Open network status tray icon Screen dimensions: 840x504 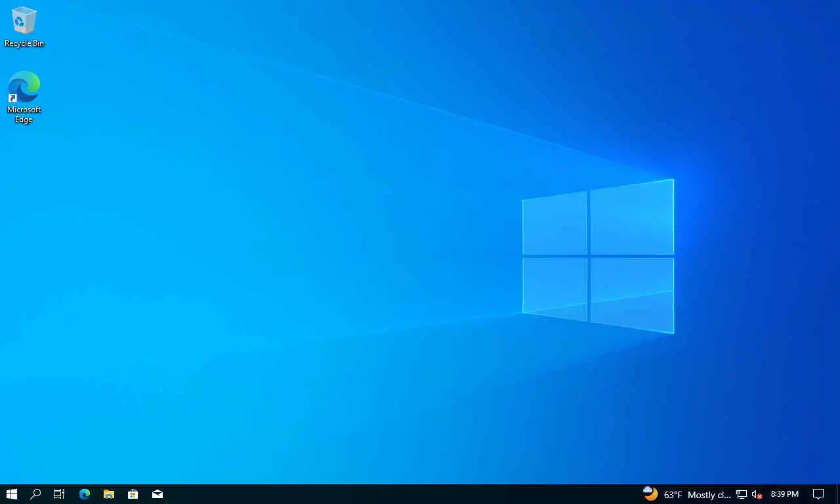[x=742, y=494]
